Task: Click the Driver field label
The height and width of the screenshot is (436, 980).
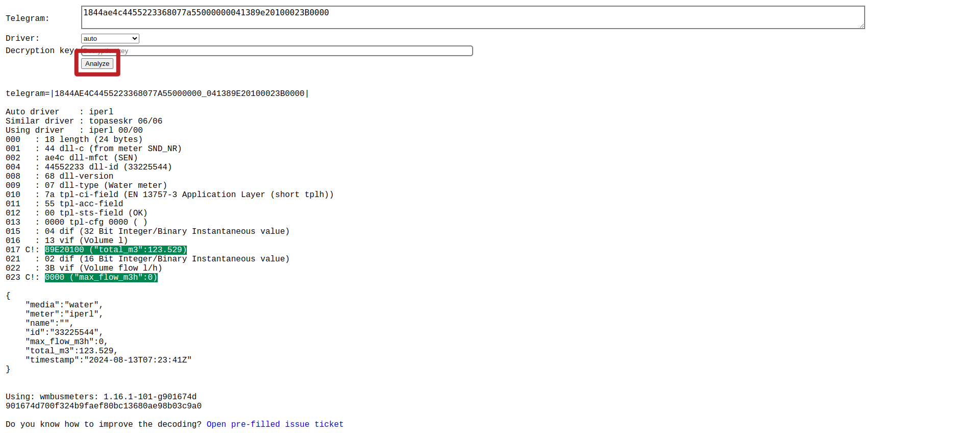Action: [22, 38]
